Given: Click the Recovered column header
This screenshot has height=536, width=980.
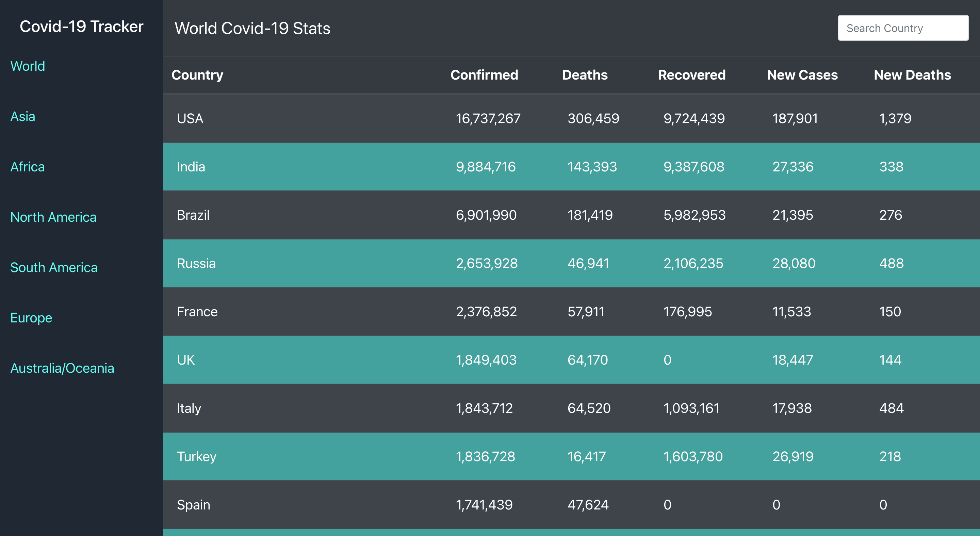Looking at the screenshot, I should click(x=692, y=75).
